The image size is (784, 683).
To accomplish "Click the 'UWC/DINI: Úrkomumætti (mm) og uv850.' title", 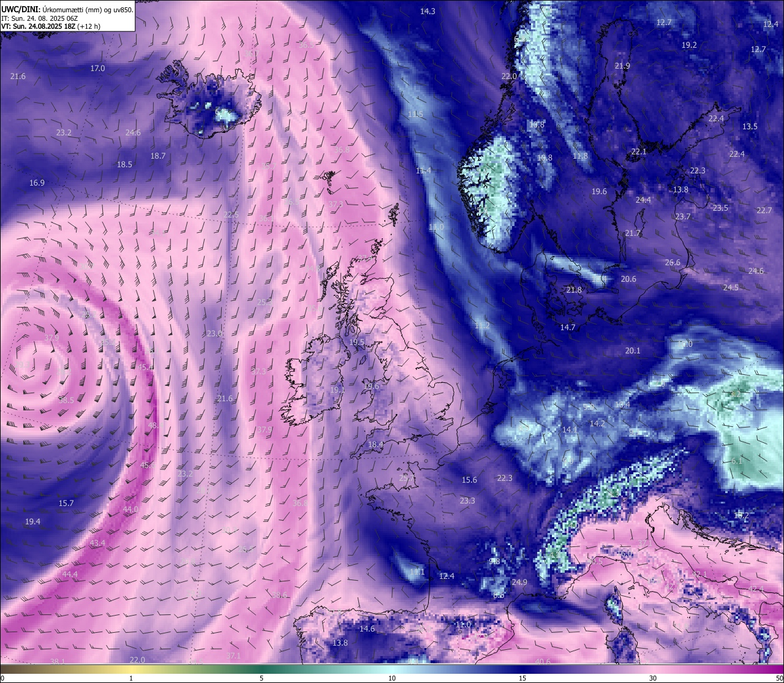I will click(x=67, y=9).
